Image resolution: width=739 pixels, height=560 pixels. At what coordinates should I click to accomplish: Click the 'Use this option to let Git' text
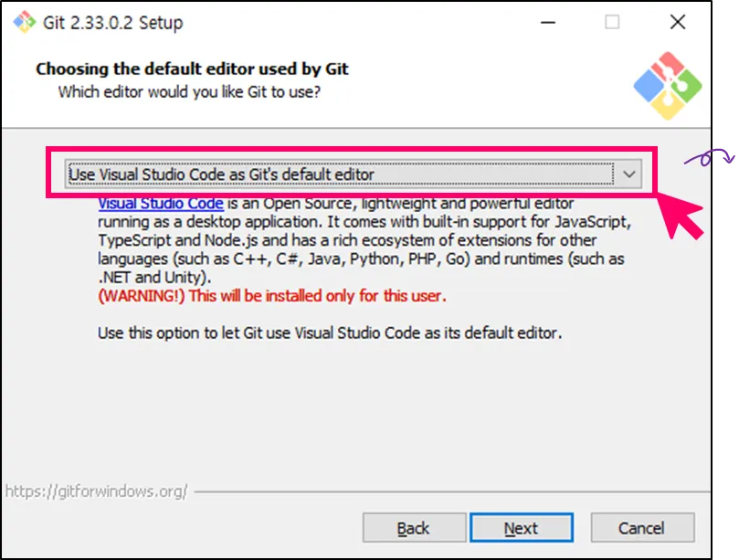[330, 333]
